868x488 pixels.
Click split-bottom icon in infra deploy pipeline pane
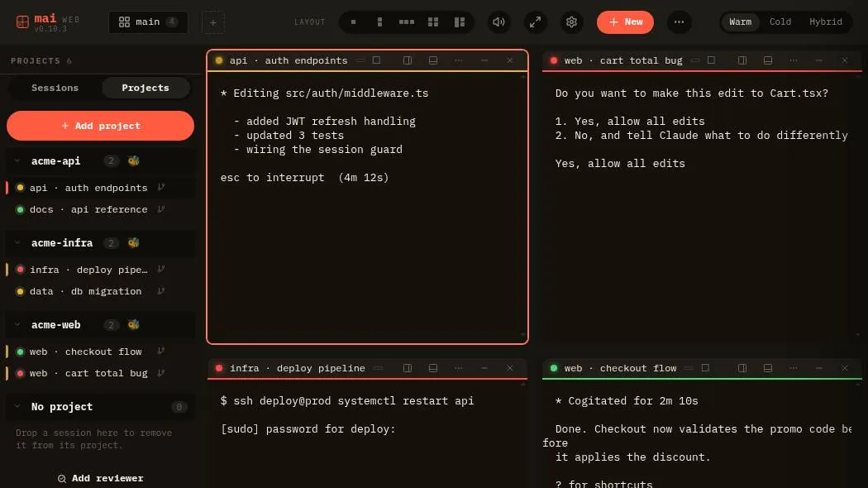tap(433, 368)
